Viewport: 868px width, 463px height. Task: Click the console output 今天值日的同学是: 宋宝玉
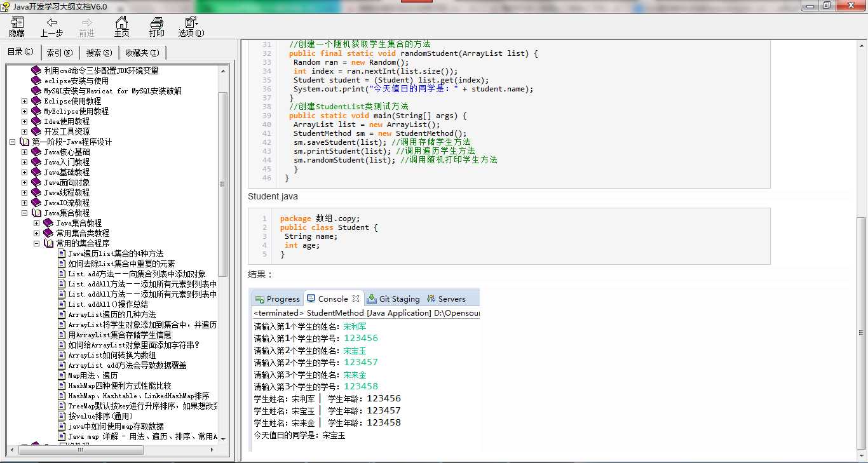[x=299, y=436]
